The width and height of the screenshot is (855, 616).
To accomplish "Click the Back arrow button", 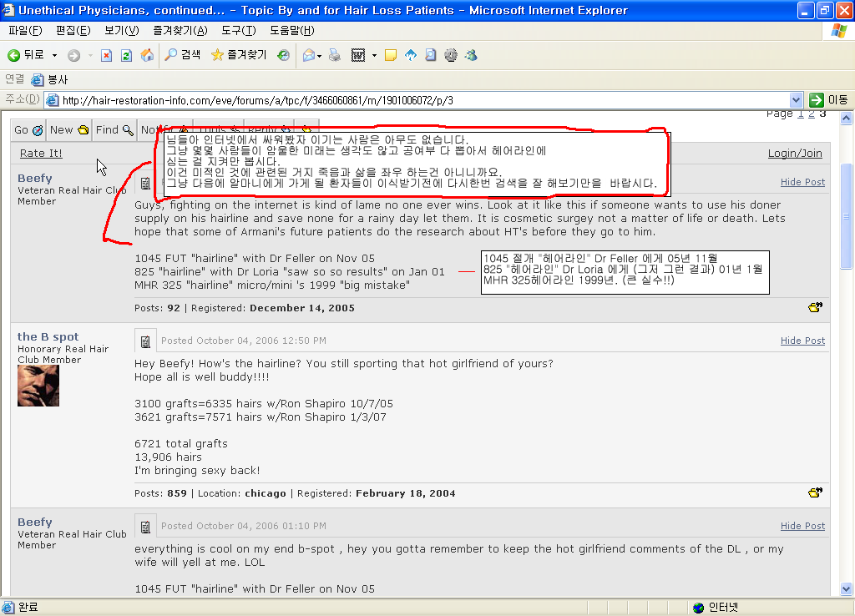I will [x=25, y=55].
